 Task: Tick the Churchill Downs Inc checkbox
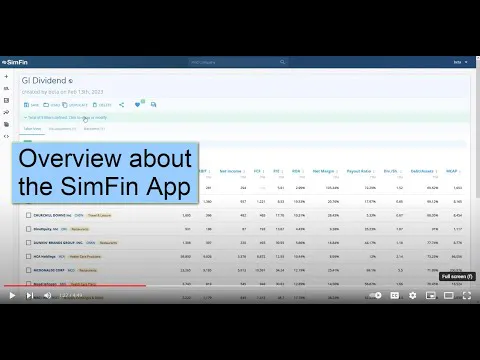point(29,215)
